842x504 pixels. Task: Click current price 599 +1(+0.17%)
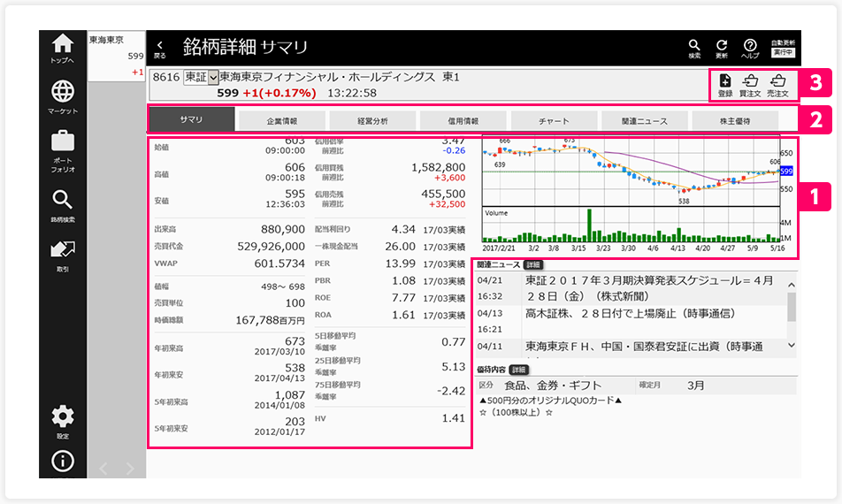tap(266, 93)
